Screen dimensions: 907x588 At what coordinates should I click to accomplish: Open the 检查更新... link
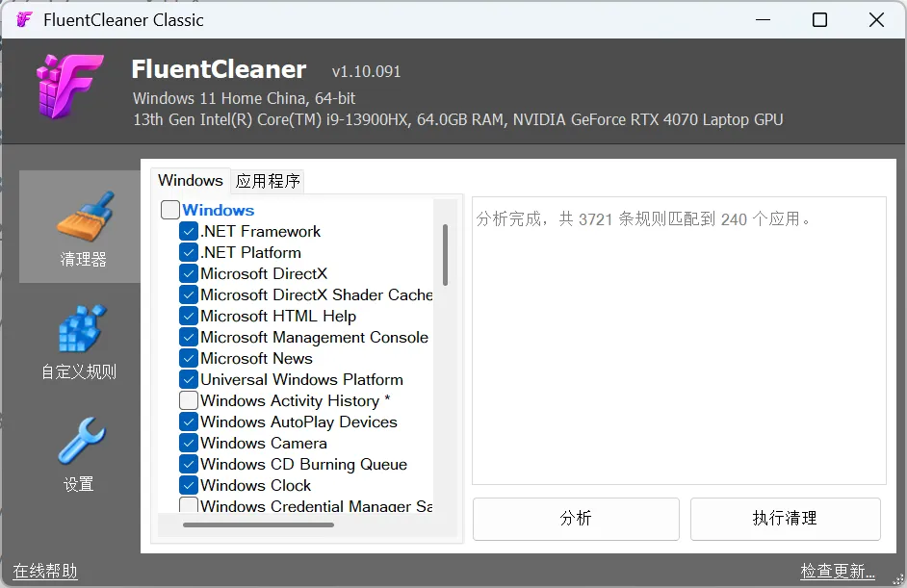[x=837, y=572]
